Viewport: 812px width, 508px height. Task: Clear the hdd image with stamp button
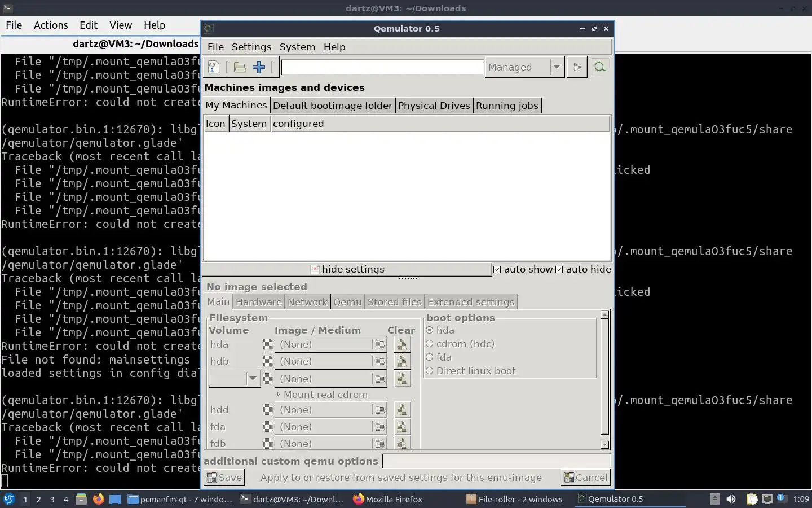[401, 410]
